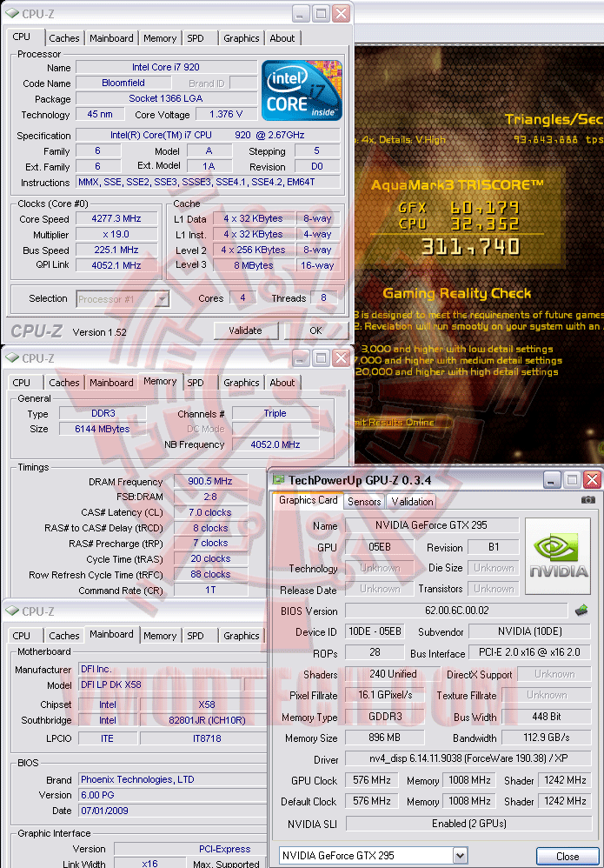Switch to Caches tab in top CPU-Z
Viewport: 604px width, 868px height.
(64, 38)
